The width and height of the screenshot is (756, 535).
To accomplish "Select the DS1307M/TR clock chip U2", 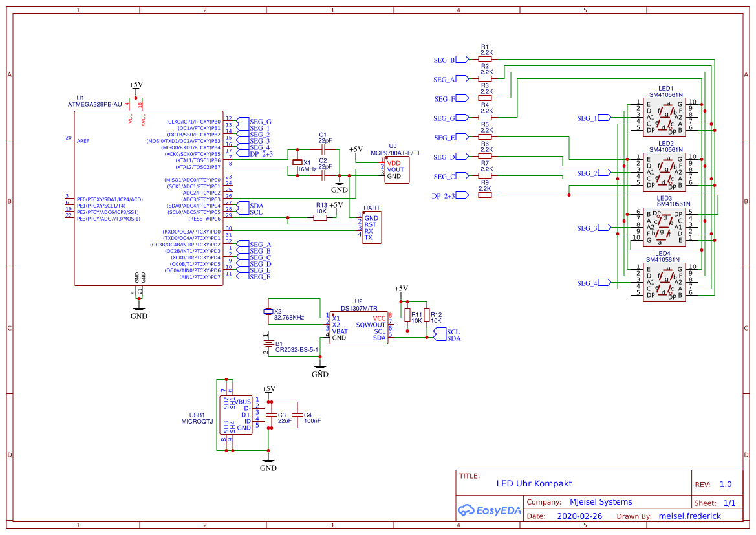I will pyautogui.click(x=359, y=327).
